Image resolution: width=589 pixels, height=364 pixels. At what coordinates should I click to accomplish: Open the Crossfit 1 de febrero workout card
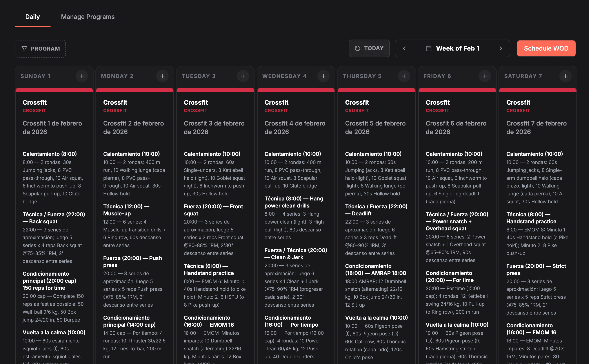pyautogui.click(x=52, y=127)
